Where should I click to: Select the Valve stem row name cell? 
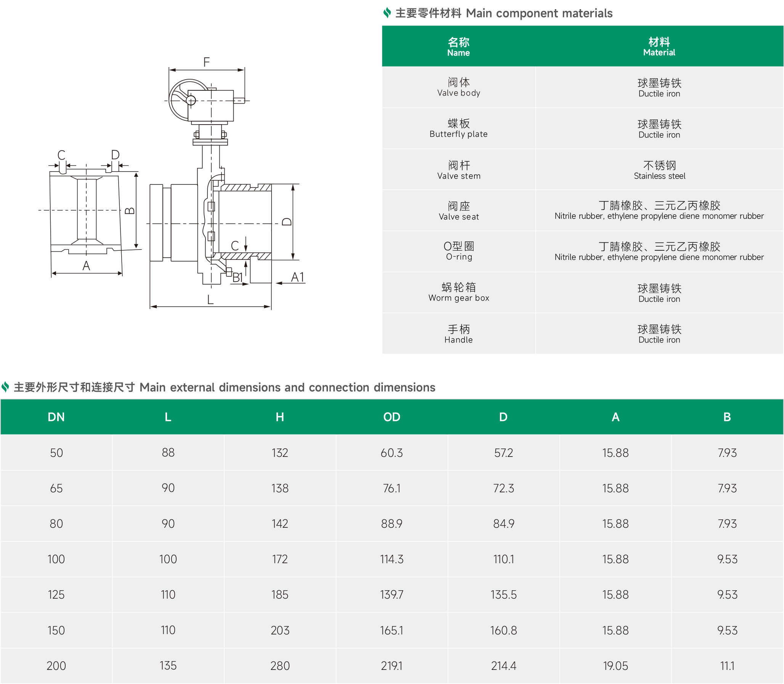(x=458, y=170)
